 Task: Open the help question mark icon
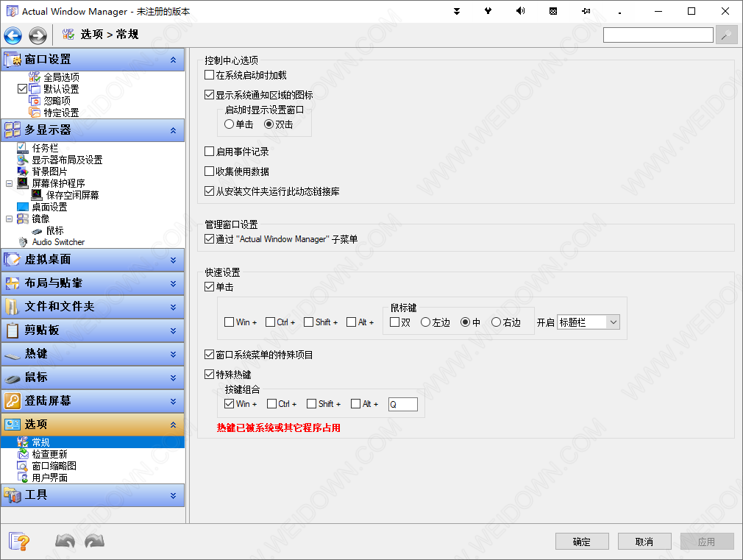point(19,541)
